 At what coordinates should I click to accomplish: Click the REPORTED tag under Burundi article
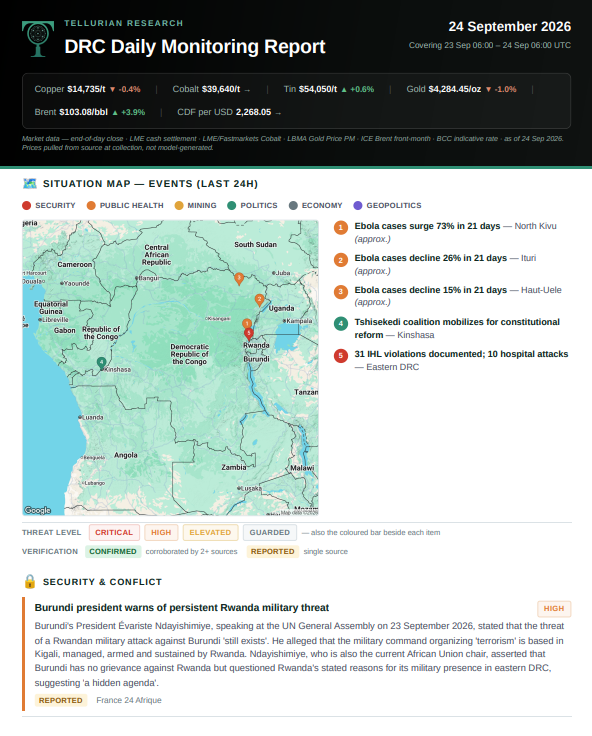(x=61, y=700)
